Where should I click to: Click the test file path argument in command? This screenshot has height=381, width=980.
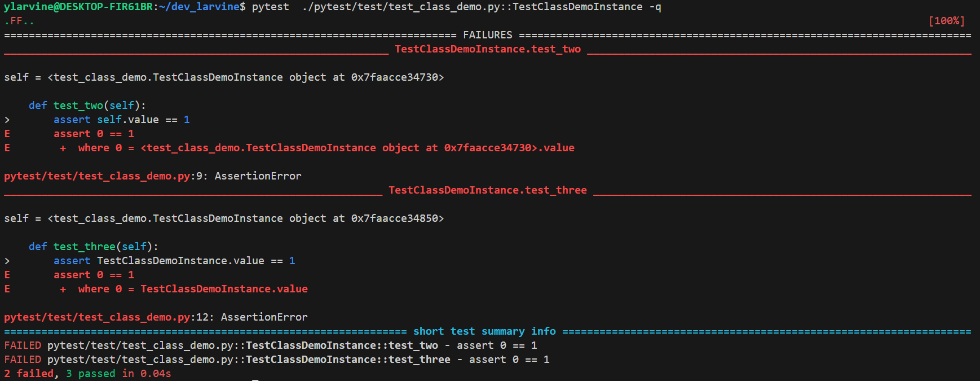(x=472, y=7)
